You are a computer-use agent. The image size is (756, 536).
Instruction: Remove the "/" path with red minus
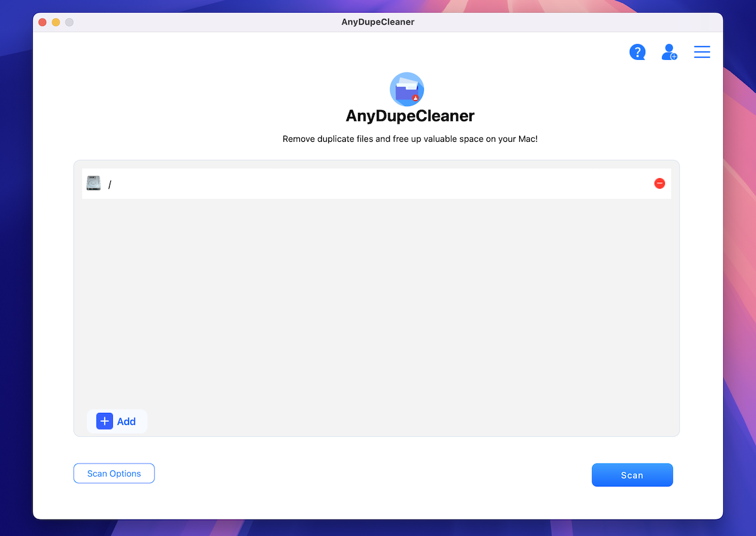[x=660, y=184]
